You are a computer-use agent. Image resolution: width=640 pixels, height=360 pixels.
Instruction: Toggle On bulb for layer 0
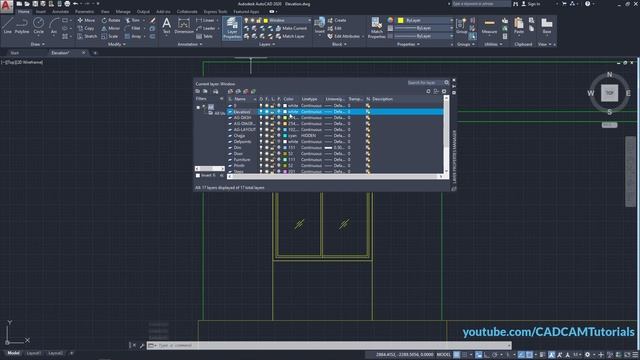261,106
